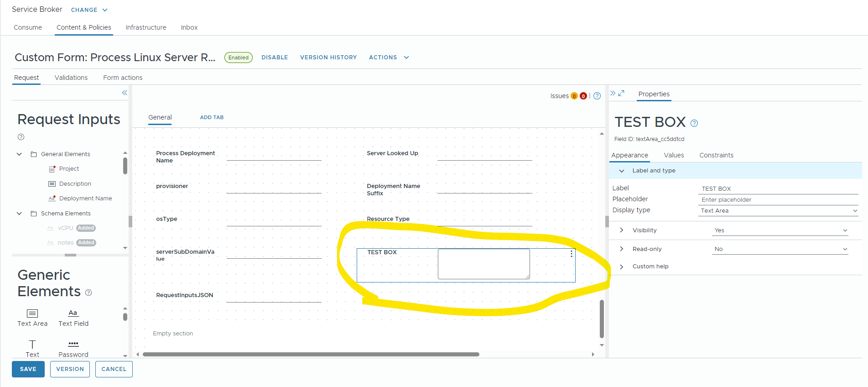The height and width of the screenshot is (387, 868).
Task: Open the Read-only value dropdown
Action: click(x=780, y=249)
